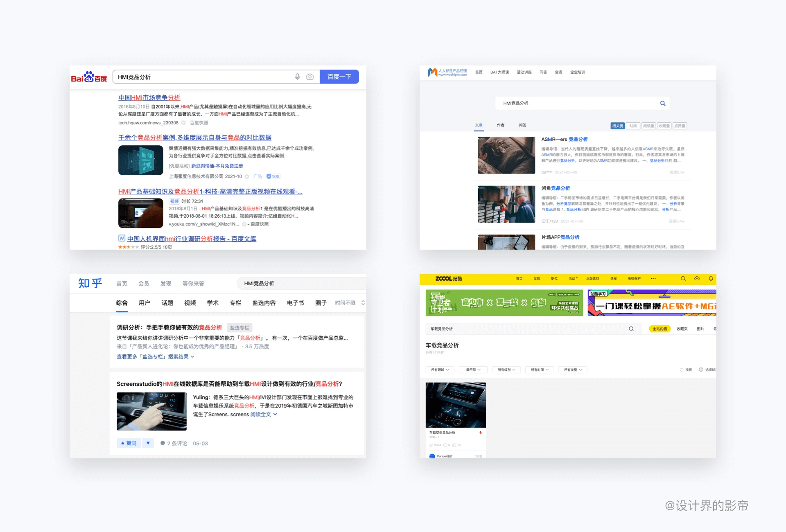Open the 车载空调竞品分析 card thumbnail
786x532 pixels.
456,405
